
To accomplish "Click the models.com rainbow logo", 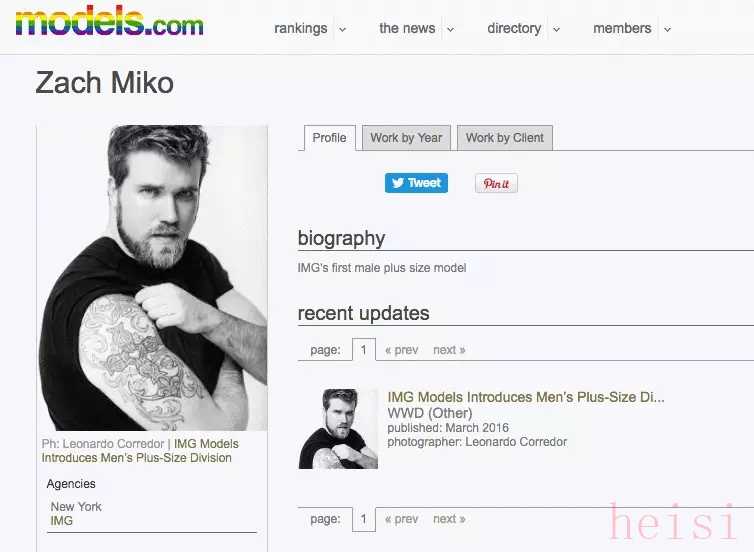I will click(x=109, y=21).
